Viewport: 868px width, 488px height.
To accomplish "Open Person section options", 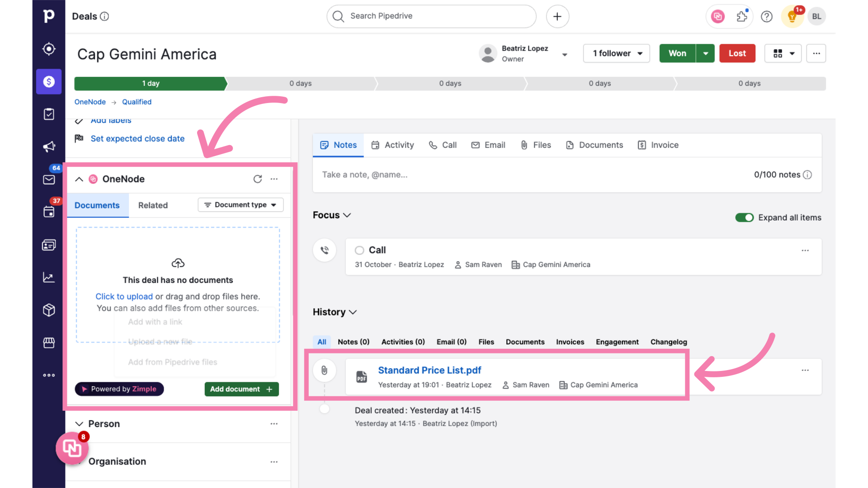I will point(274,424).
